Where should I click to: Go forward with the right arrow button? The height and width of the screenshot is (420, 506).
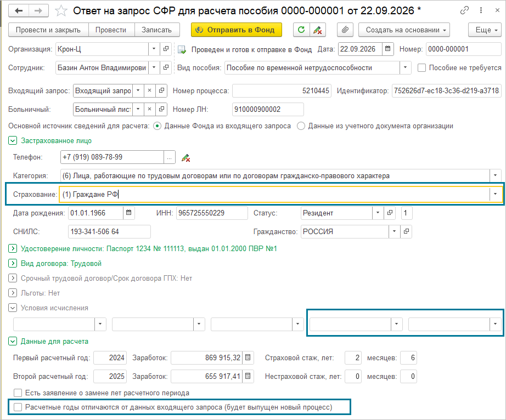[38, 10]
